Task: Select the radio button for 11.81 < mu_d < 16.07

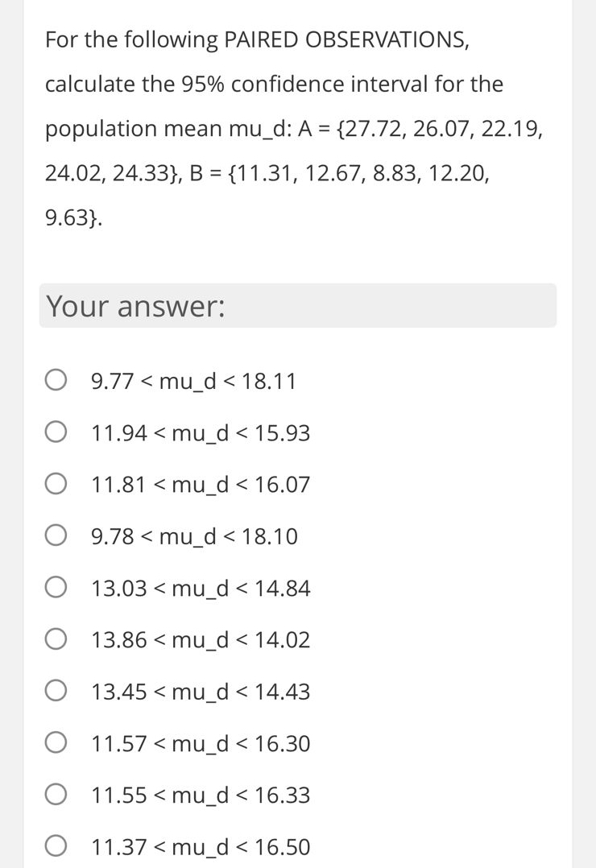Action: coord(56,482)
